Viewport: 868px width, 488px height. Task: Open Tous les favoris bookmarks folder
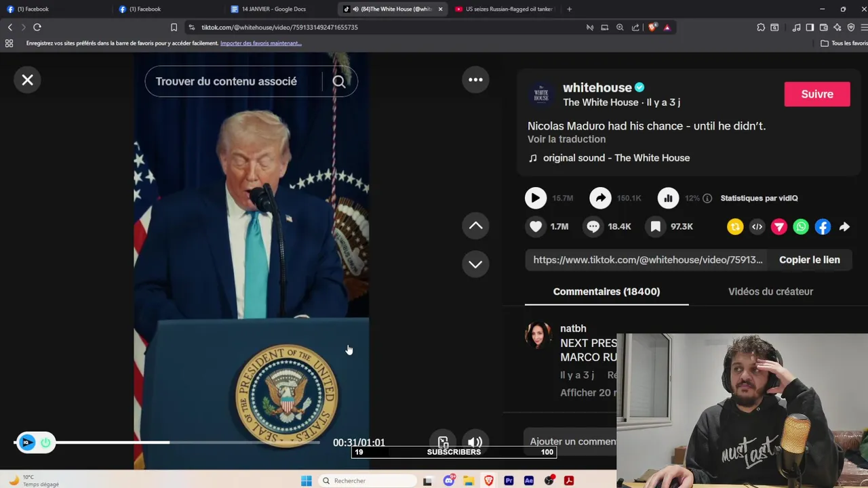tap(844, 43)
